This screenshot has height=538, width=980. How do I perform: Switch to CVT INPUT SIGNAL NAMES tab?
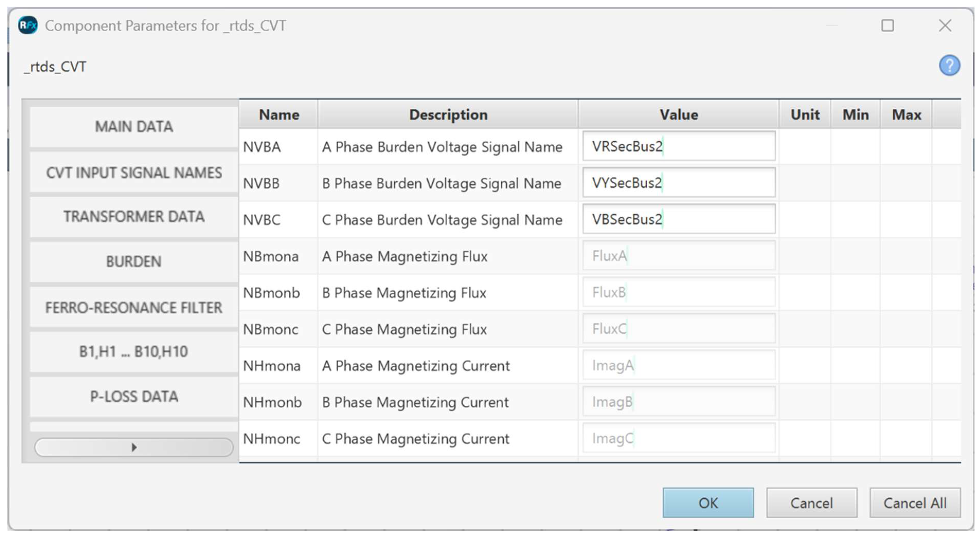click(x=134, y=173)
